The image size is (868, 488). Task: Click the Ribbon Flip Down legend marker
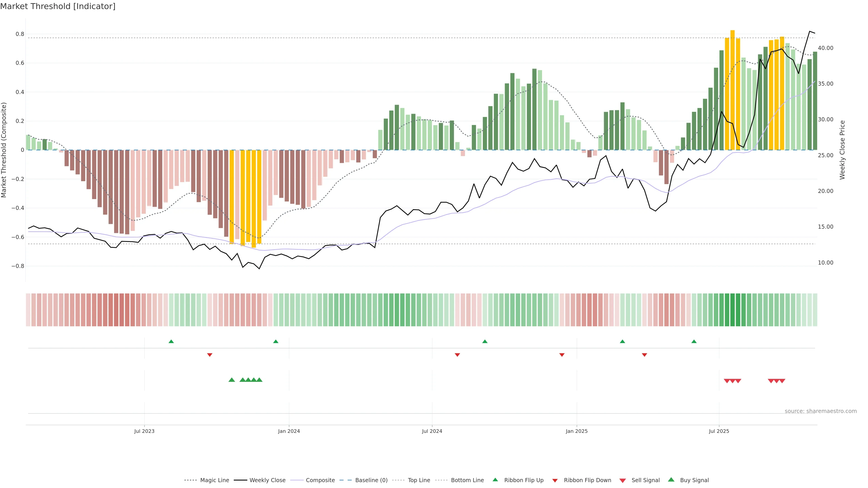click(555, 481)
